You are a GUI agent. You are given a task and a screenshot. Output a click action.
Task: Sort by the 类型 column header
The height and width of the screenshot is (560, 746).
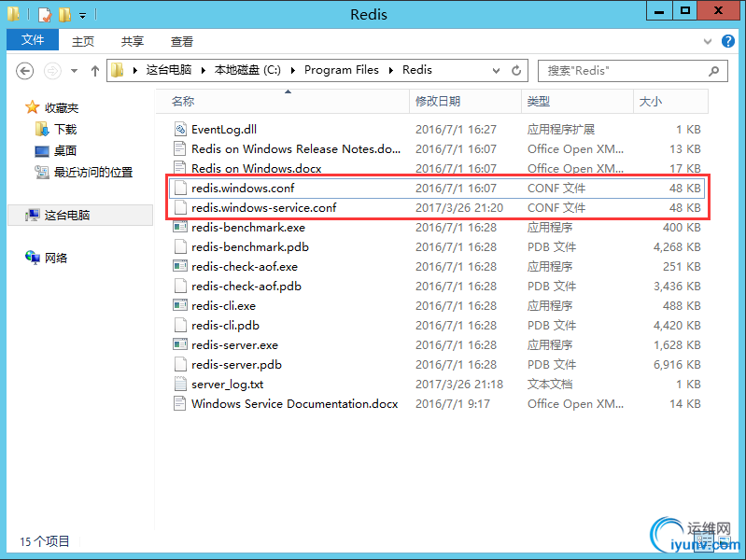pos(577,102)
